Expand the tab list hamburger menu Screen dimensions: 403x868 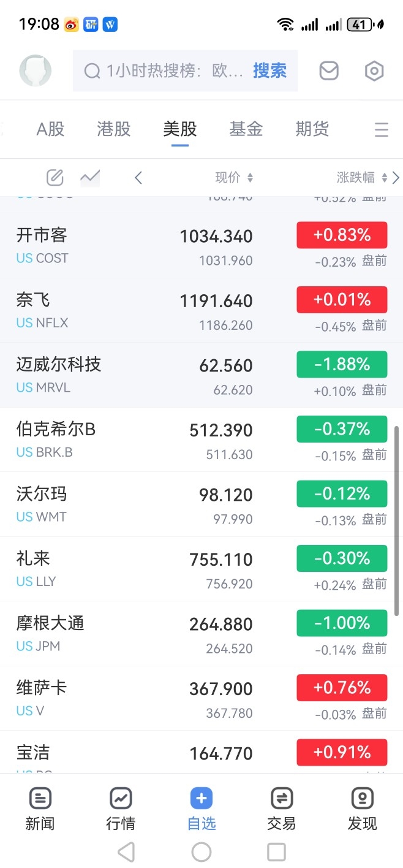(x=381, y=129)
